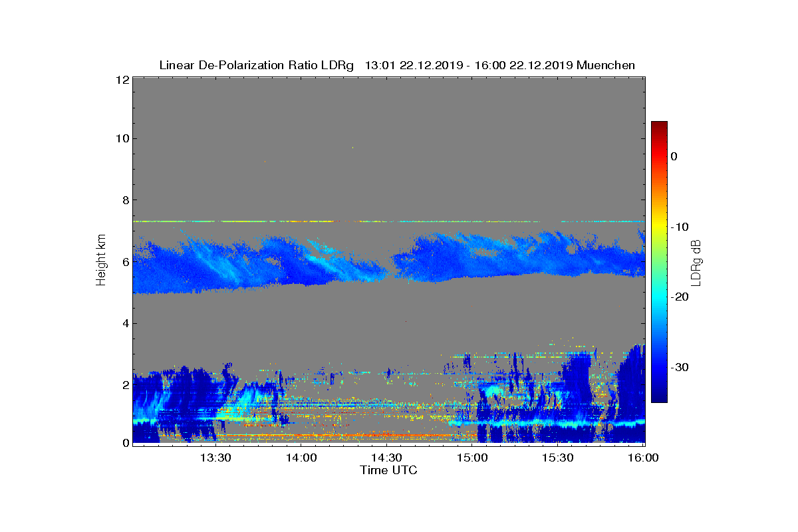This screenshot has height=532, width=798.
Task: Click the thin horizontal line near 7.3 km
Action: pyautogui.click(x=389, y=221)
